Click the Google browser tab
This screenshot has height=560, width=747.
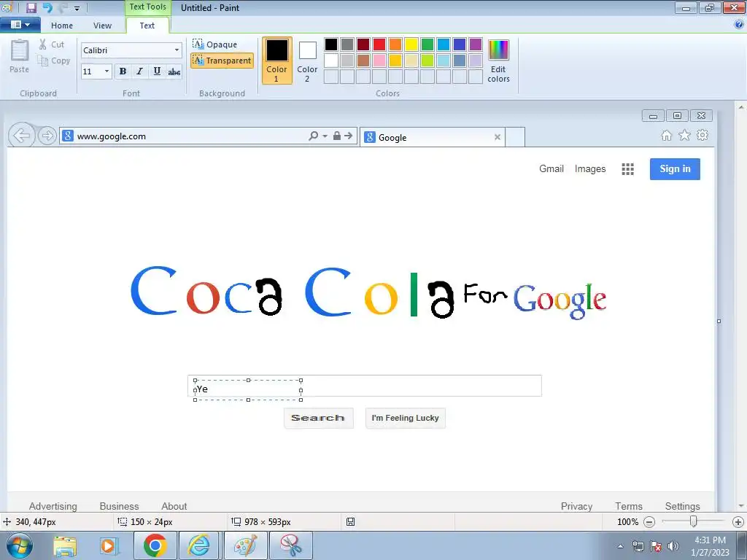point(432,137)
